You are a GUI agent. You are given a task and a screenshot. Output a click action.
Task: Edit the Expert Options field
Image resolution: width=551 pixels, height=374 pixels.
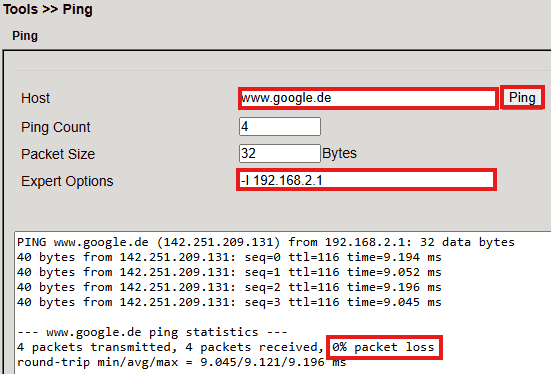[366, 180]
